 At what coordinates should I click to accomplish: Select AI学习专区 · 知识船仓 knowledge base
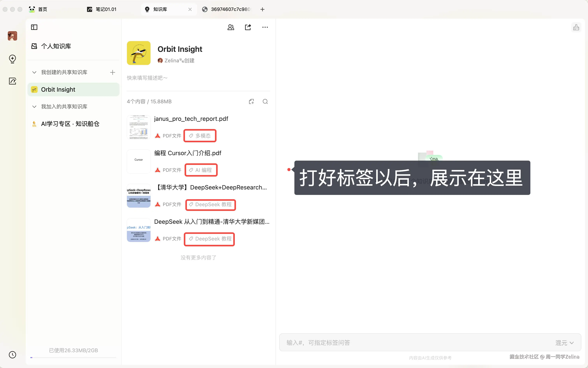[70, 124]
